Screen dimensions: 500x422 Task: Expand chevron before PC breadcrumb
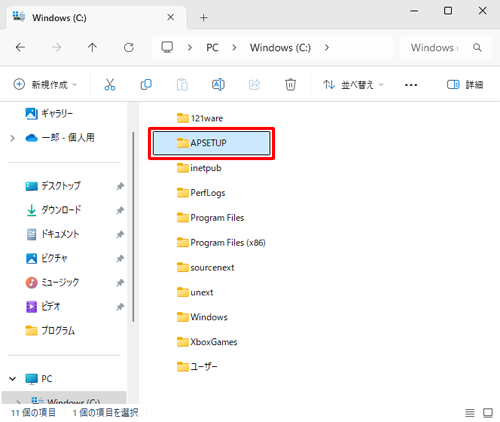[x=190, y=48]
